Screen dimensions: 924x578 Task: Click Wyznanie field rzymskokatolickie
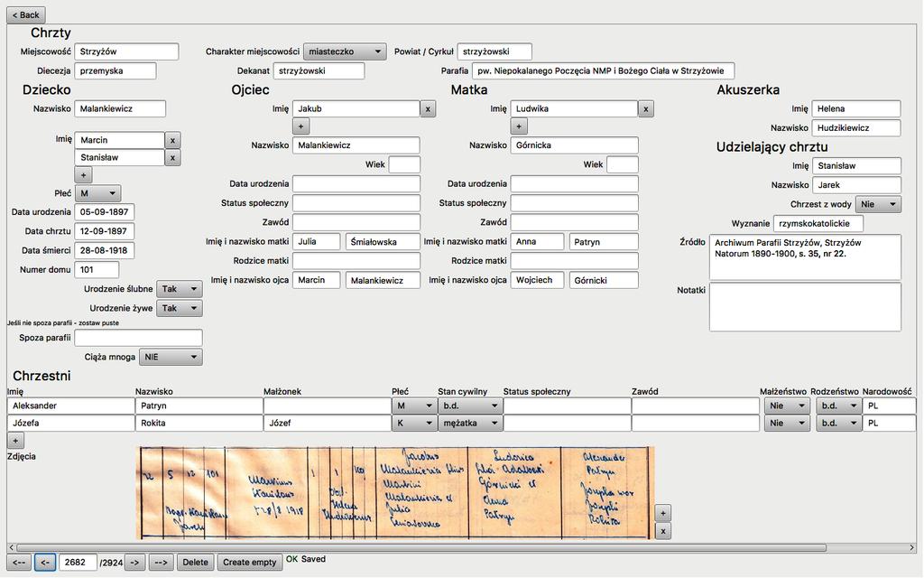(x=818, y=224)
